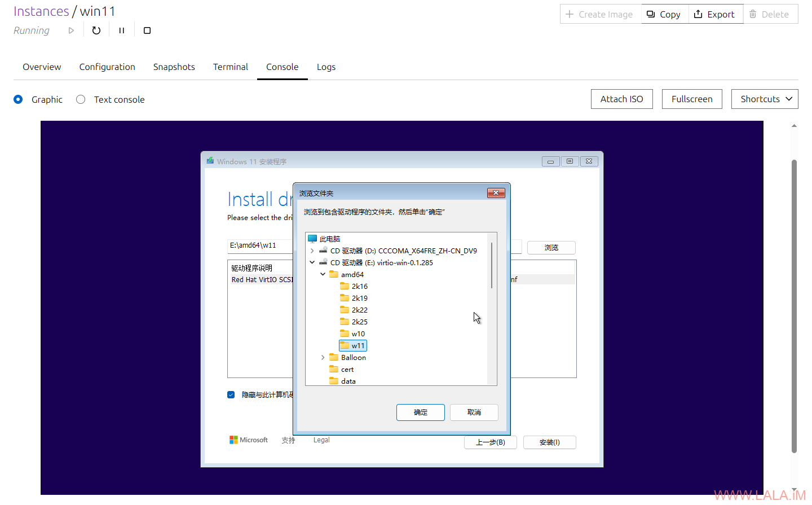Open the Shortcuts dropdown

pos(764,99)
